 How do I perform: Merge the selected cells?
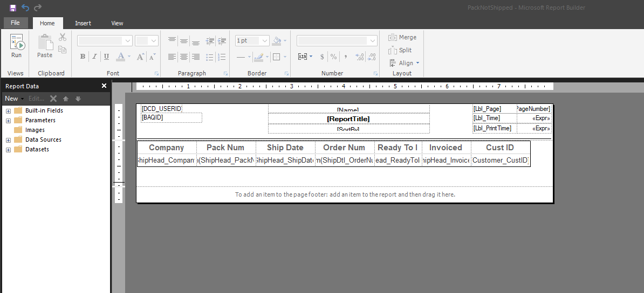click(402, 37)
